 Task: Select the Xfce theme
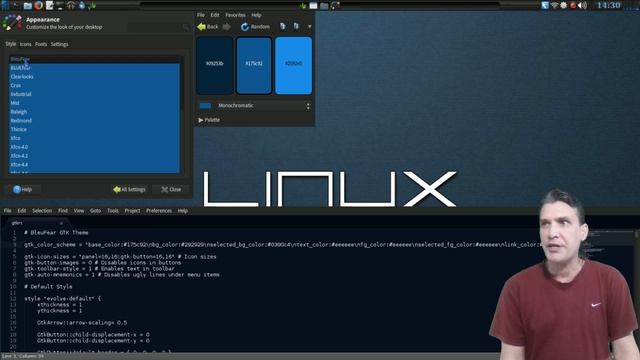click(x=94, y=138)
